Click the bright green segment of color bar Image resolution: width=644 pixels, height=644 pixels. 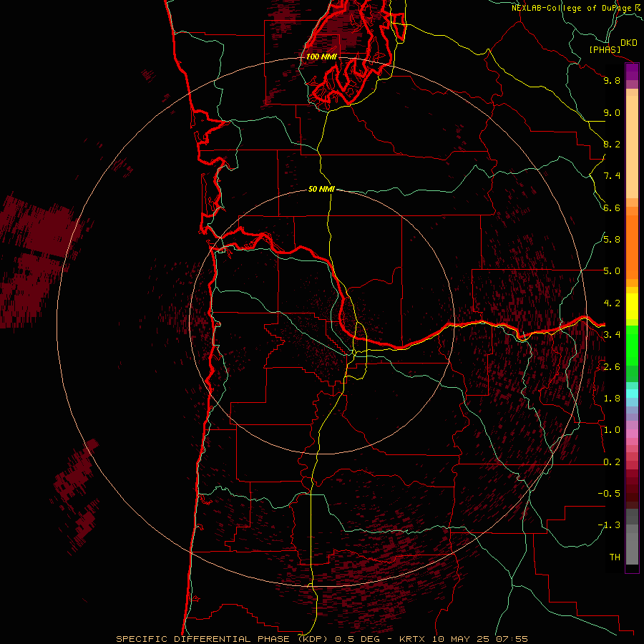point(632,346)
